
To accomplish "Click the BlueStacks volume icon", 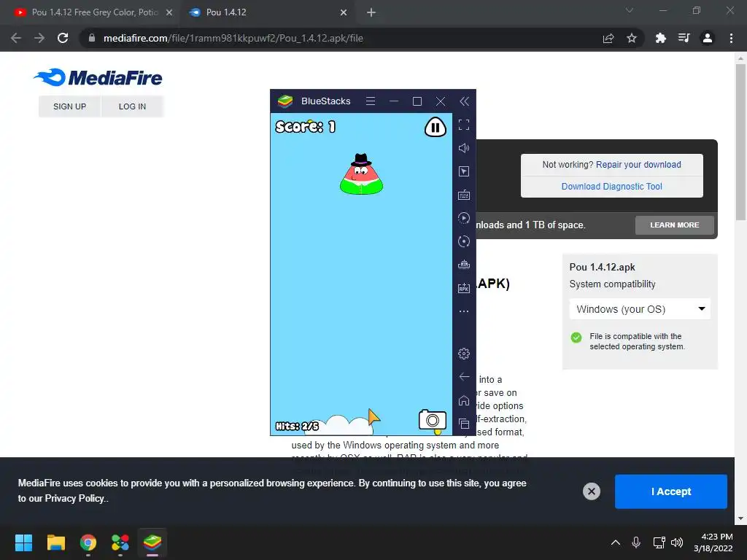I will click(463, 148).
